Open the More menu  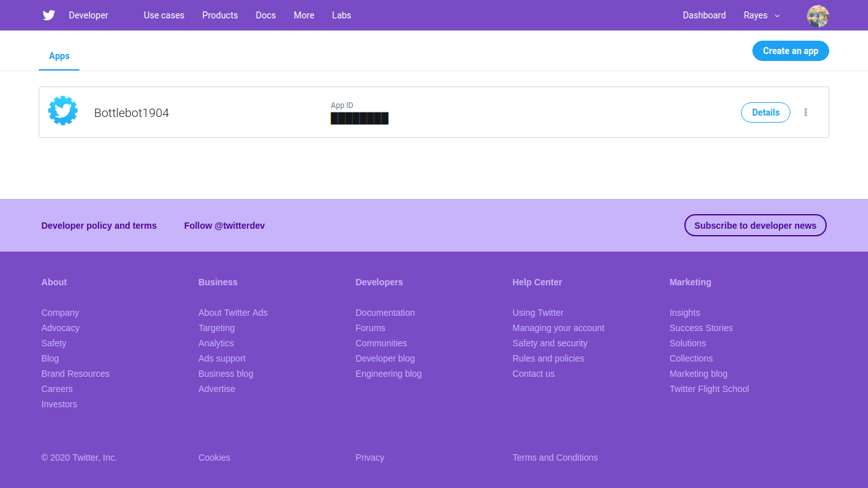coord(304,15)
